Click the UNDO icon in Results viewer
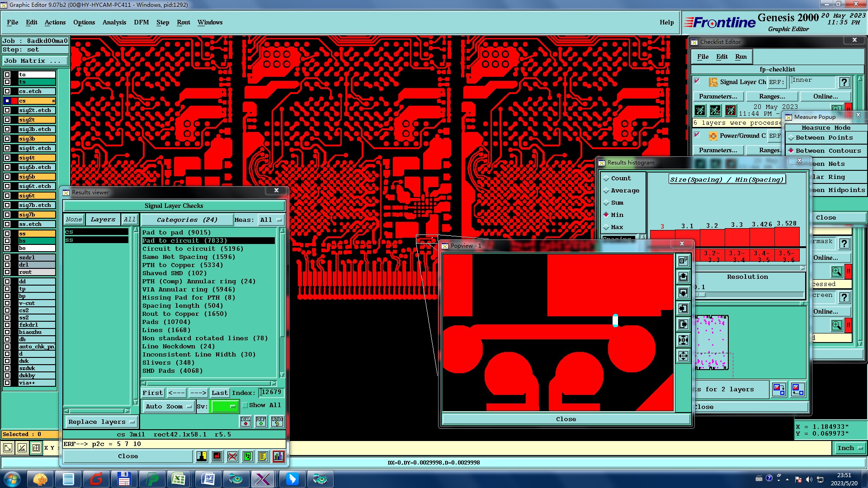Screen dimensions: 868x488 pyautogui.click(x=277, y=421)
